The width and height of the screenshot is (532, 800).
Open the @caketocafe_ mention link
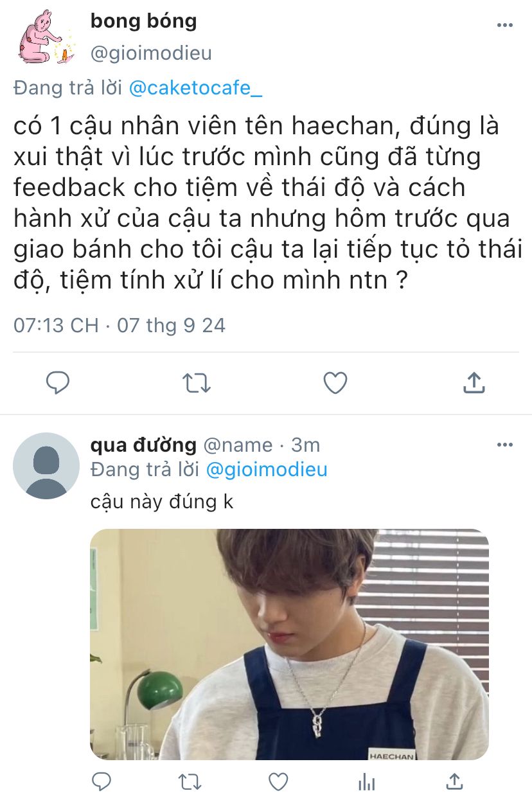195,89
